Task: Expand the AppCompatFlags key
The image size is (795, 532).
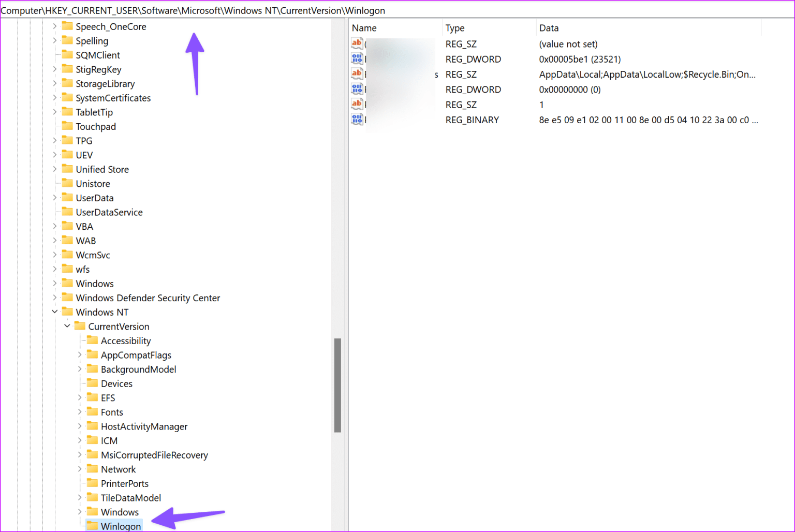Action: [79, 355]
